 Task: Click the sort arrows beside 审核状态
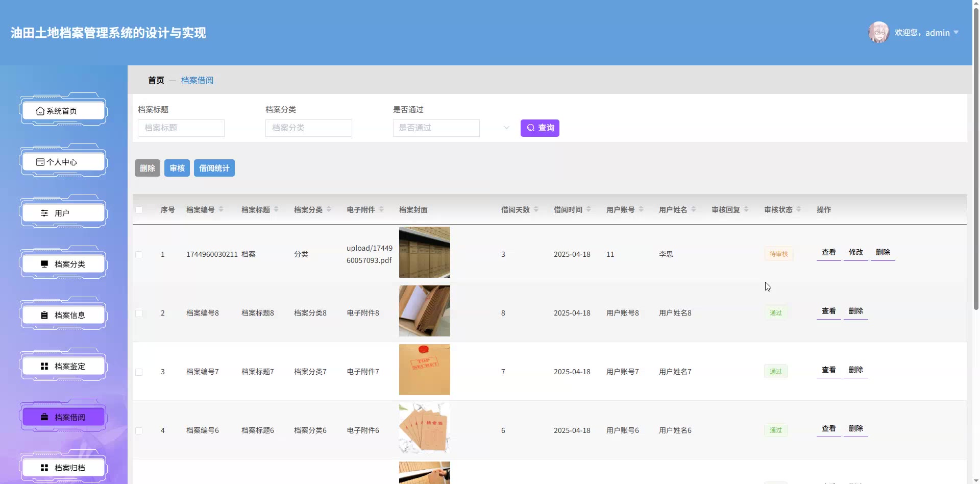click(799, 209)
